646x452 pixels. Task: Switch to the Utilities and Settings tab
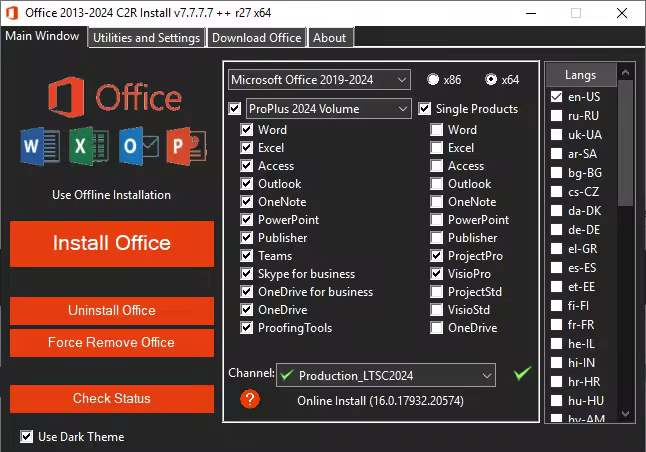pos(146,38)
